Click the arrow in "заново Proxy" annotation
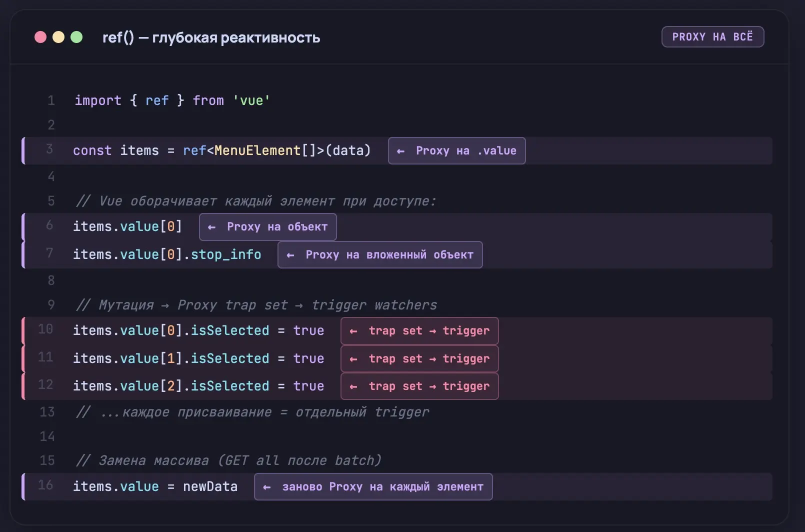805x532 pixels. point(267,487)
